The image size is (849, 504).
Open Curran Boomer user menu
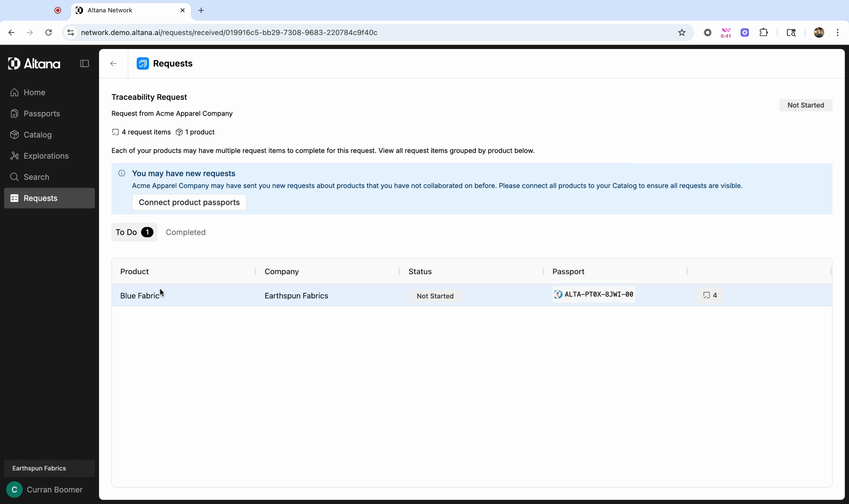coord(49,490)
